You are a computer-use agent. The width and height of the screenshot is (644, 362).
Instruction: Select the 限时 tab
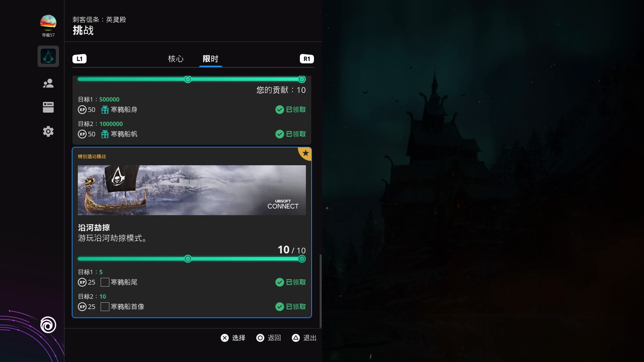[210, 59]
